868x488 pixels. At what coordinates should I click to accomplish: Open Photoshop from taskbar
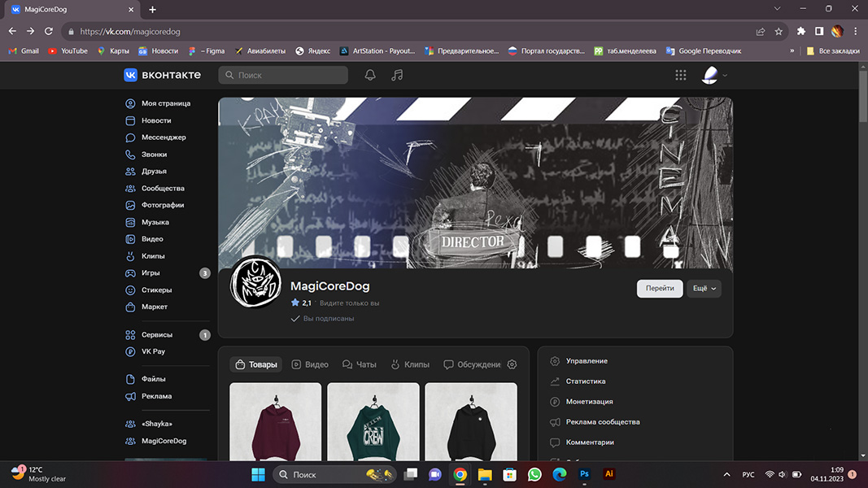[584, 474]
